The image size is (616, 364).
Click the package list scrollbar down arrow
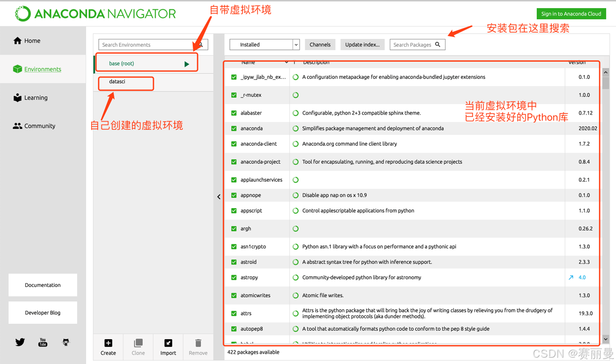click(x=606, y=339)
